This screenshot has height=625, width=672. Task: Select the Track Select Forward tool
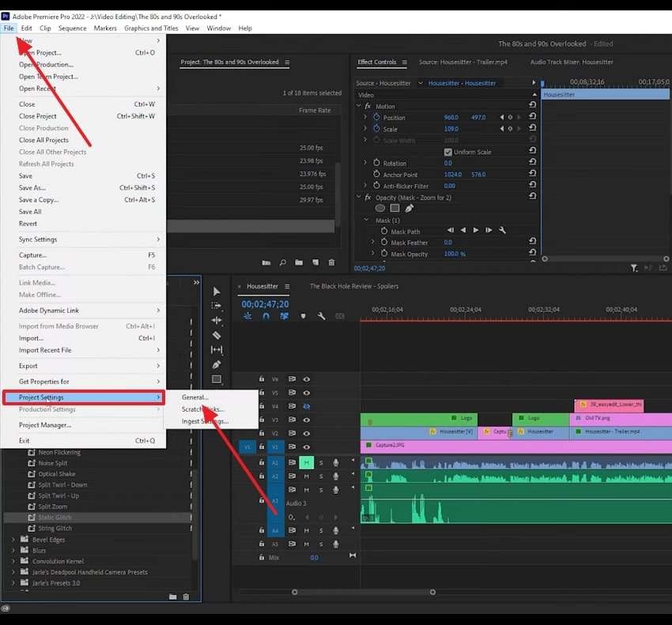tap(217, 306)
